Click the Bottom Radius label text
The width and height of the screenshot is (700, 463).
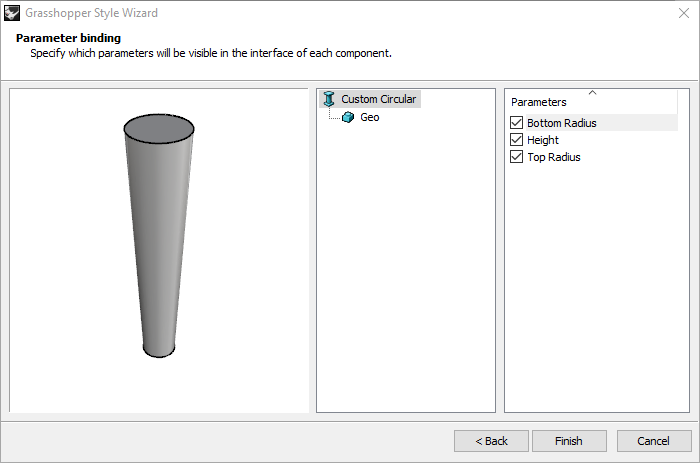(x=562, y=123)
